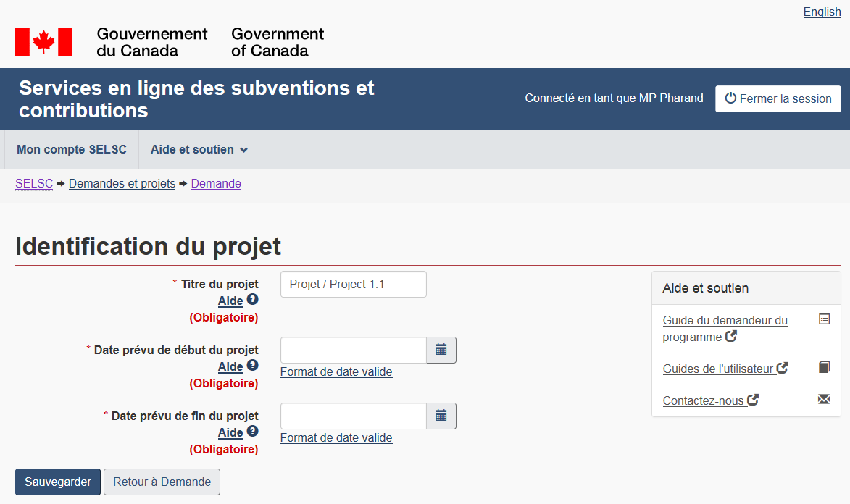Viewport: 850px width, 504px height.
Task: Click the Government of Canada flag logo
Action: pyautogui.click(x=44, y=42)
